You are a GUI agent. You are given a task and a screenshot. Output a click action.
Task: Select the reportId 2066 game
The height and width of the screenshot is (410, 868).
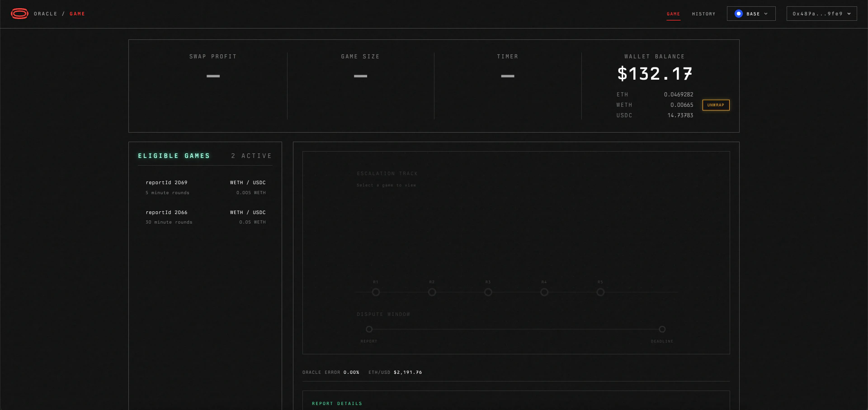point(205,217)
